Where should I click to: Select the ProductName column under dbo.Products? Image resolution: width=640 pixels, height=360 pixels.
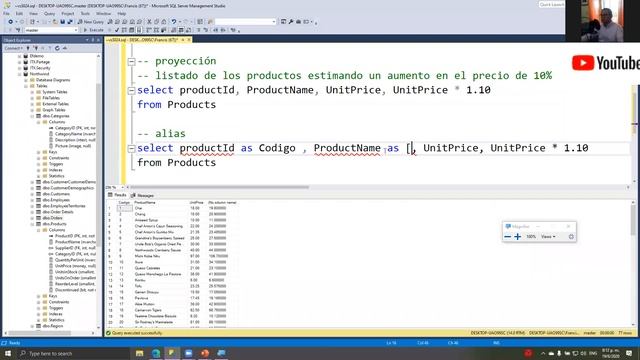[76, 242]
